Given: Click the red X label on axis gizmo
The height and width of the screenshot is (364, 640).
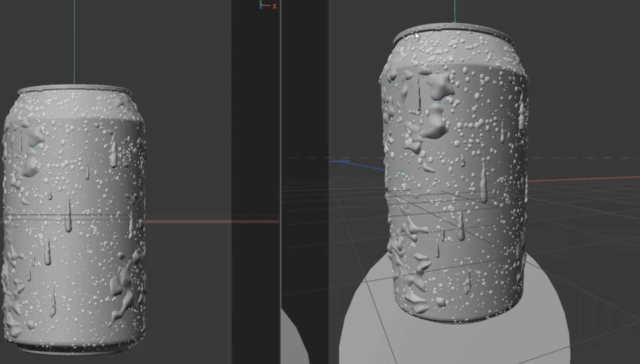Looking at the screenshot, I should coord(274,6).
